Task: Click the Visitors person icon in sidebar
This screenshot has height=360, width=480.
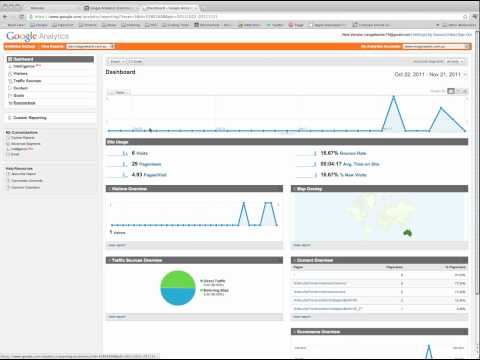Action: coord(10,74)
